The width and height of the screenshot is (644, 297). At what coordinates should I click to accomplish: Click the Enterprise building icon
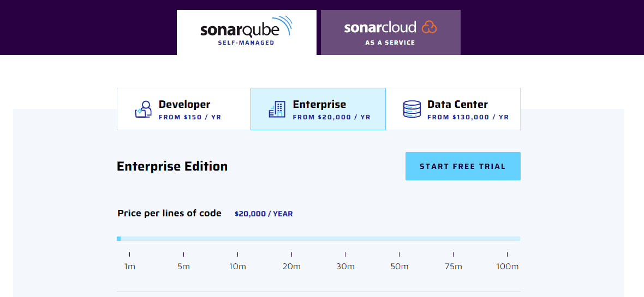(x=277, y=109)
